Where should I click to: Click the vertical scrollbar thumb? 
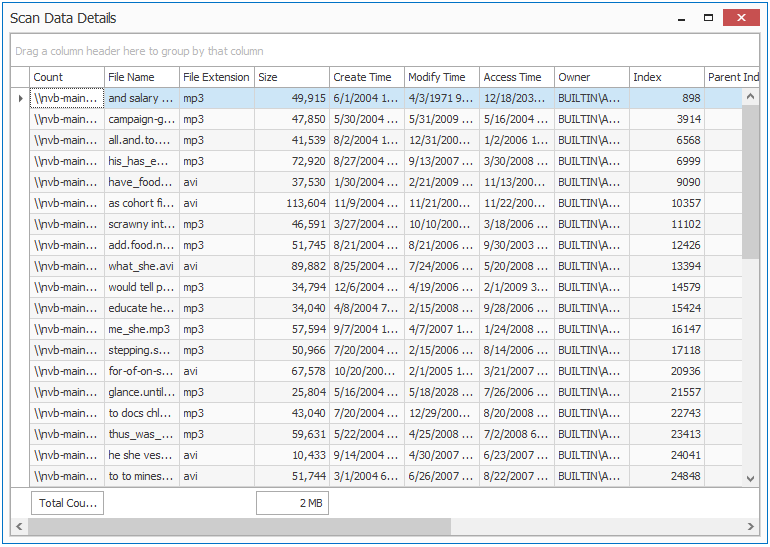(x=750, y=182)
